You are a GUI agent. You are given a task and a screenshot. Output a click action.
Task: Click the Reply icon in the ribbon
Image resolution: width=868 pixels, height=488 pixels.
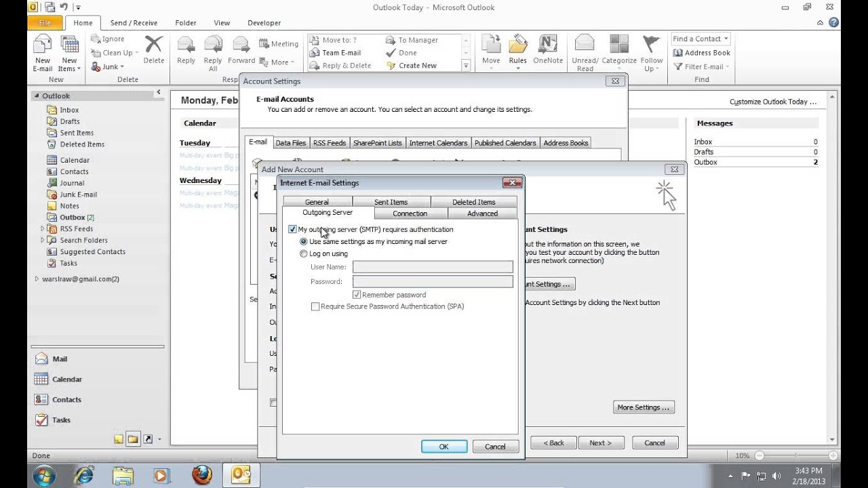186,51
